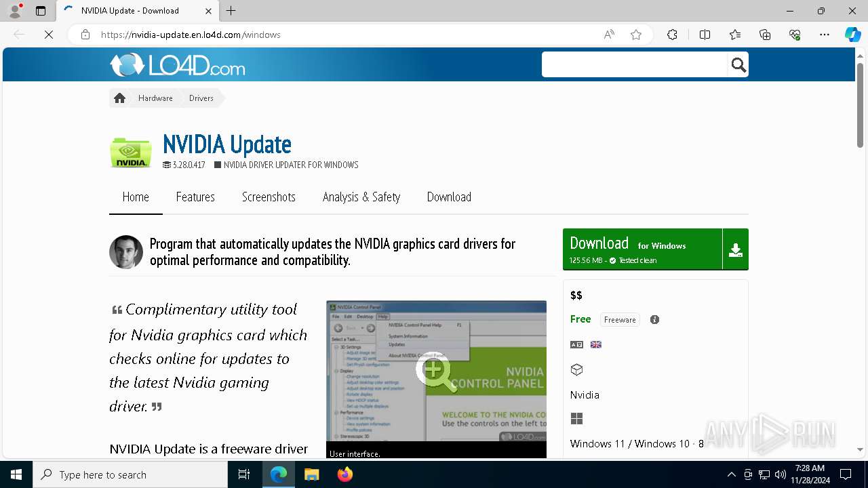868x488 pixels.
Task: Stop loading the page
Action: click(x=49, y=35)
